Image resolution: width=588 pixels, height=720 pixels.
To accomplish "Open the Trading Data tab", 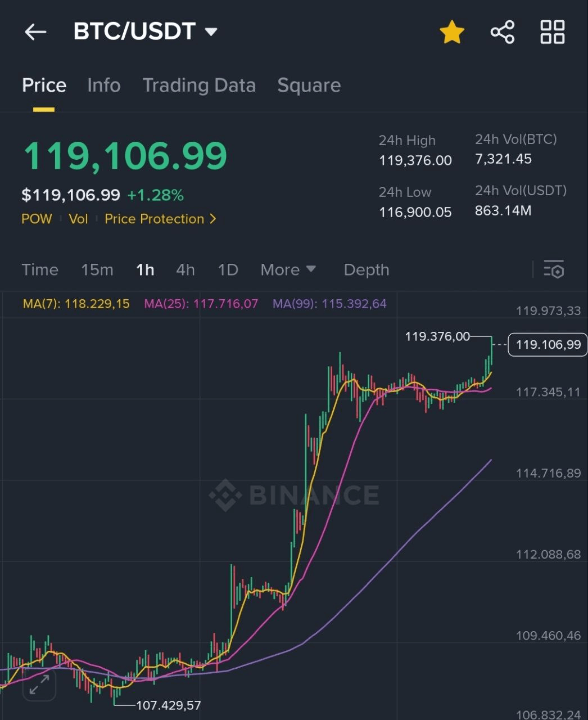I will click(x=199, y=85).
